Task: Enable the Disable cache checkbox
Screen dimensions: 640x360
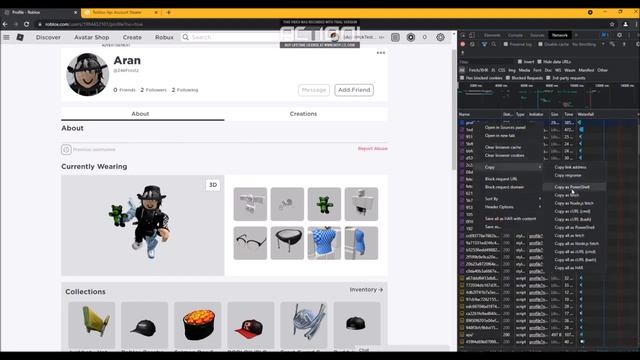Action: pyautogui.click(x=540, y=44)
